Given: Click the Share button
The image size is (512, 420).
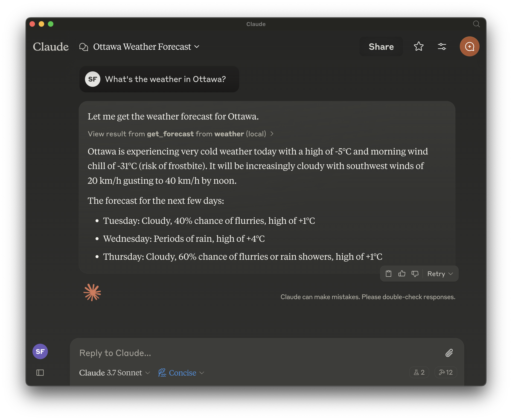Looking at the screenshot, I should (381, 47).
